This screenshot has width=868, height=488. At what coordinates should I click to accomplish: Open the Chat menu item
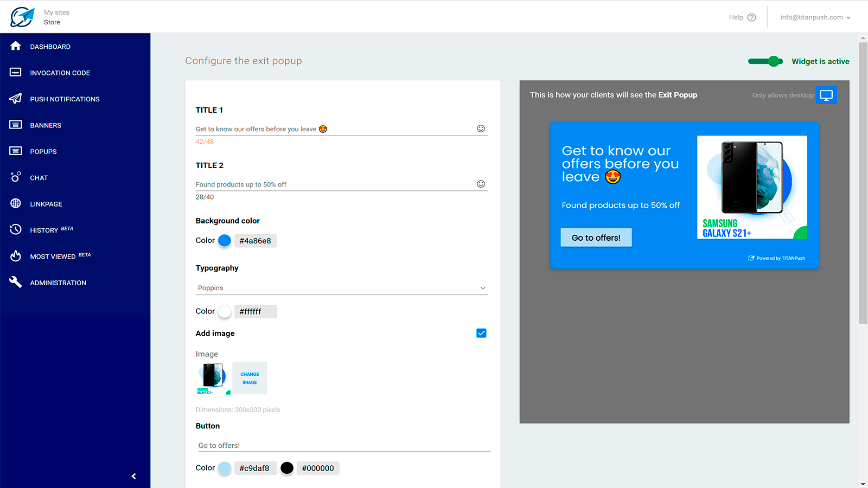tap(39, 178)
